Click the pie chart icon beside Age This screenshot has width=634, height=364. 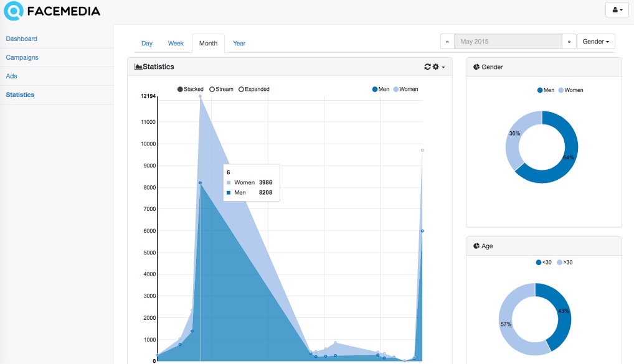click(x=476, y=246)
